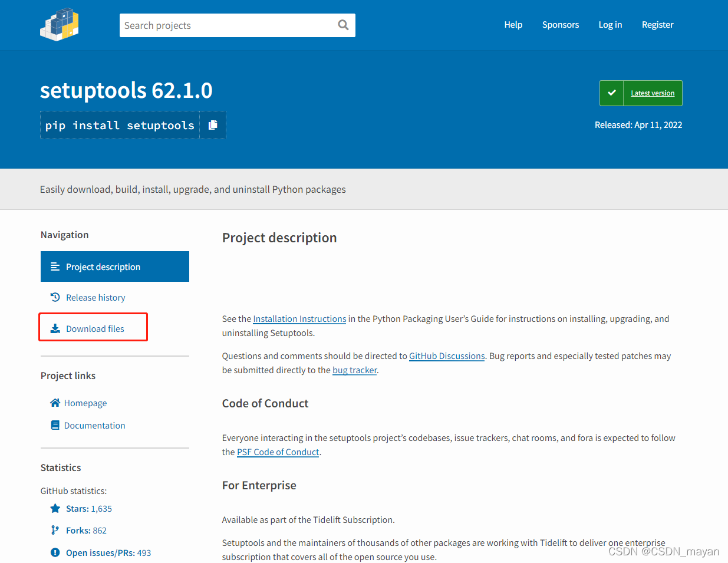The height and width of the screenshot is (563, 728).
Task: Follow the GitHub Discussions link
Action: pos(447,356)
